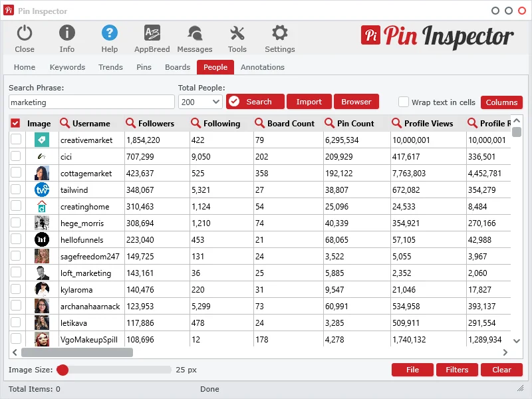Open the Total People dropdown

click(x=200, y=102)
